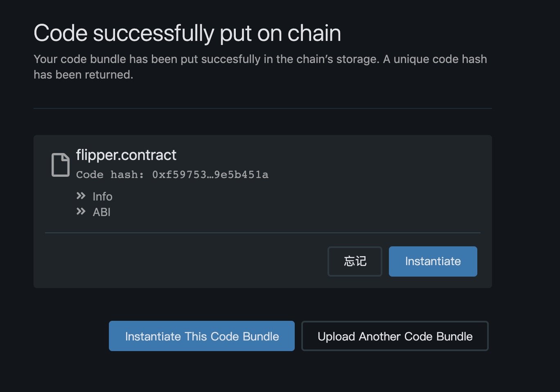Viewport: 560px width, 392px height.
Task: Select the flipper.contract file name
Action: pos(126,155)
